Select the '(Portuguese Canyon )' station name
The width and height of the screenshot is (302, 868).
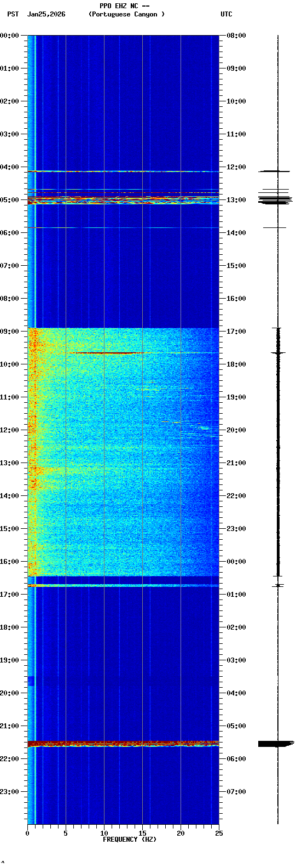click(126, 14)
